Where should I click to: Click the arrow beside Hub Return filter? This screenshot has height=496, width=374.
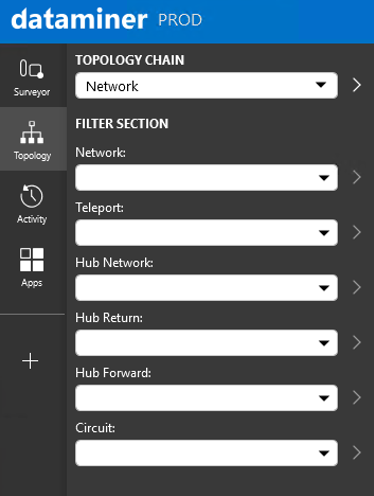coord(357,342)
